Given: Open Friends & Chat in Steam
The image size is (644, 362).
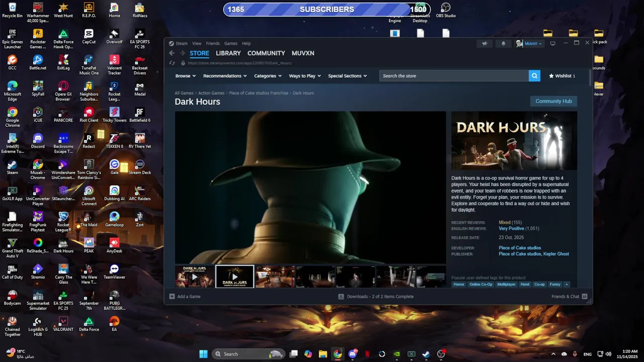Looking at the screenshot, I should (569, 297).
